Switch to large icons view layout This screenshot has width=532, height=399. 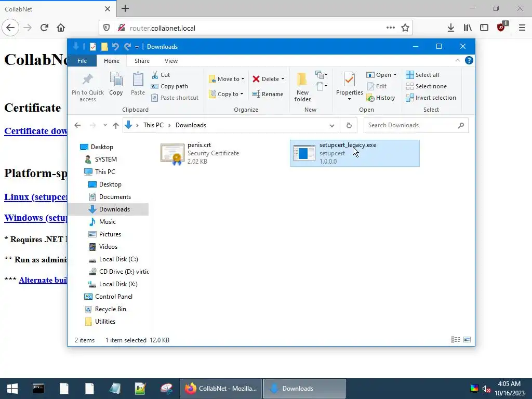click(467, 340)
